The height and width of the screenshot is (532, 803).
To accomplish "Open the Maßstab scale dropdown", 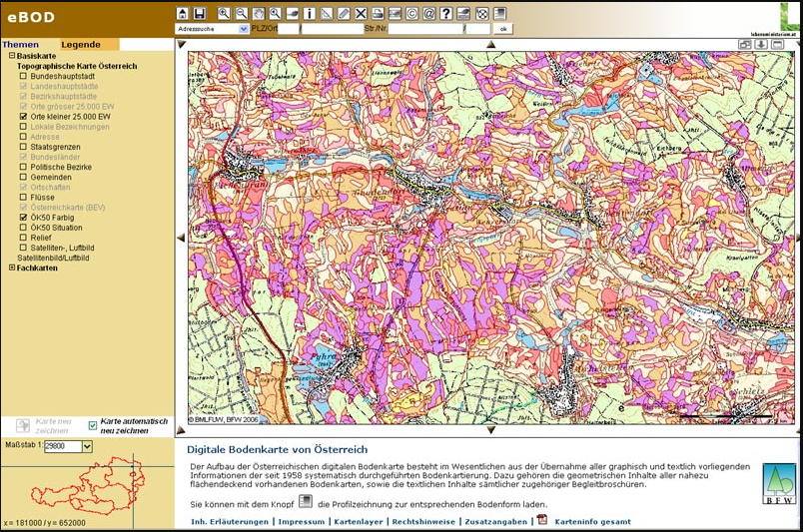I will point(87,446).
